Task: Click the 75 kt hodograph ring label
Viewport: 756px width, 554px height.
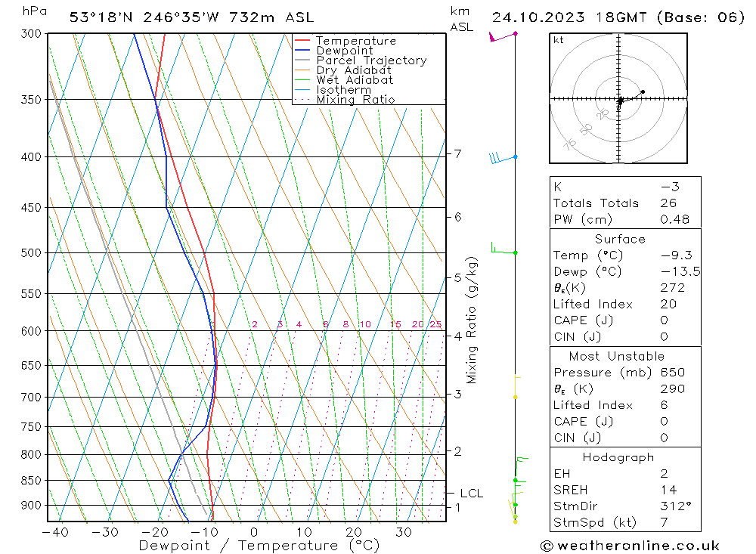Action: tap(570, 144)
